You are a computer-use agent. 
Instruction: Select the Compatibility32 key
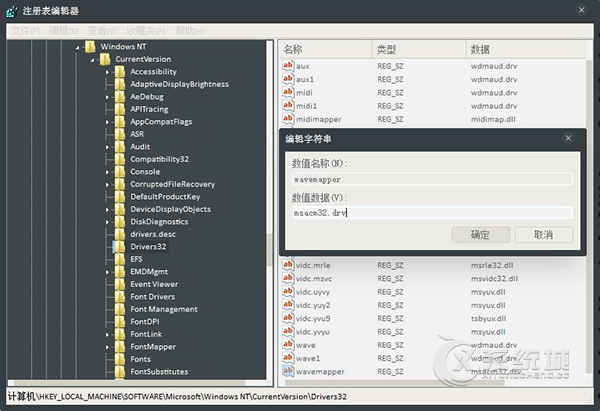tap(160, 159)
